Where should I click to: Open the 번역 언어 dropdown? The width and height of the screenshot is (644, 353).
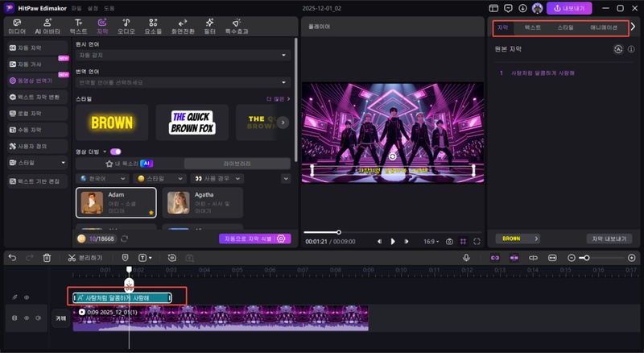click(184, 82)
